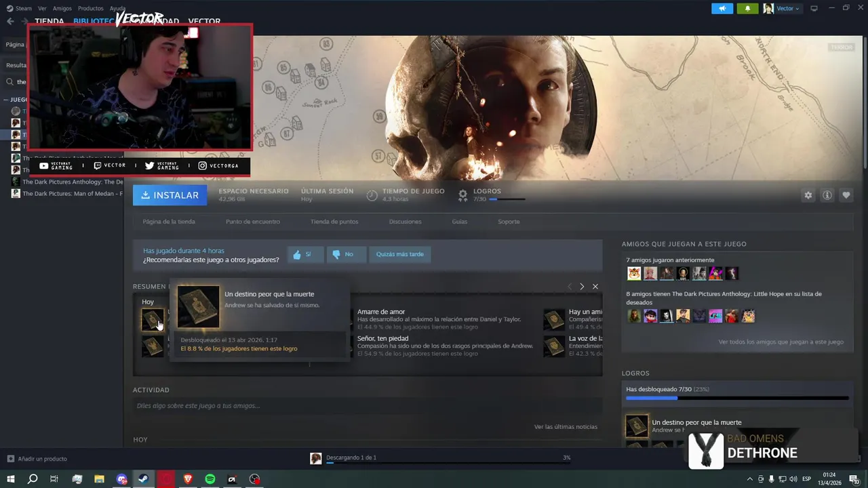Open LOGROS gear badge icon

coord(462,195)
